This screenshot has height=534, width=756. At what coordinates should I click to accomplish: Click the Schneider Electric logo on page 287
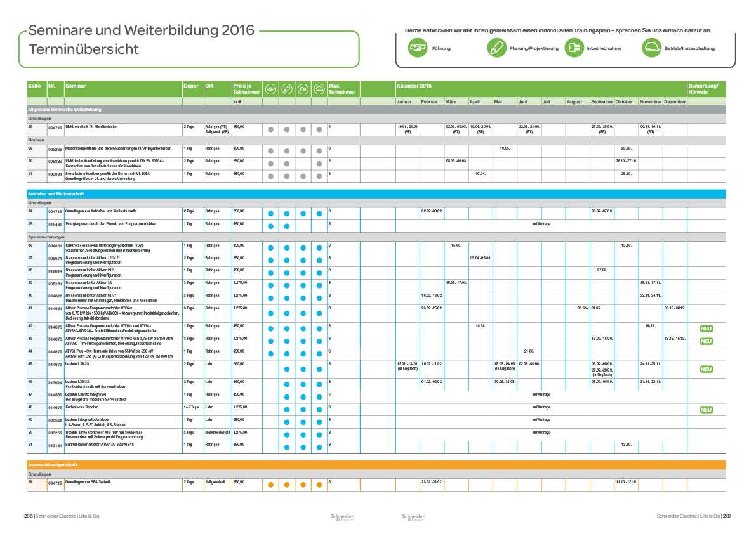[x=413, y=517]
